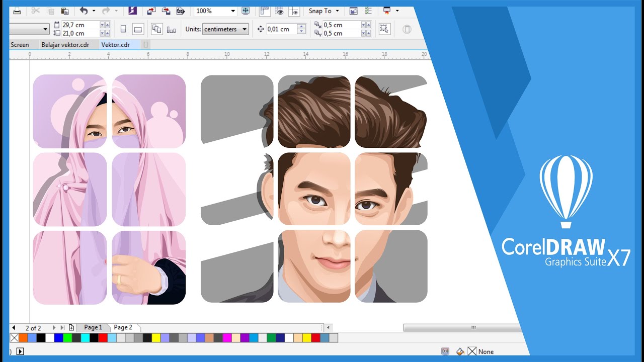Viewport: 644px width, 362px height.
Task: Pick the cyan swatch in the color palette
Action: 85,338
